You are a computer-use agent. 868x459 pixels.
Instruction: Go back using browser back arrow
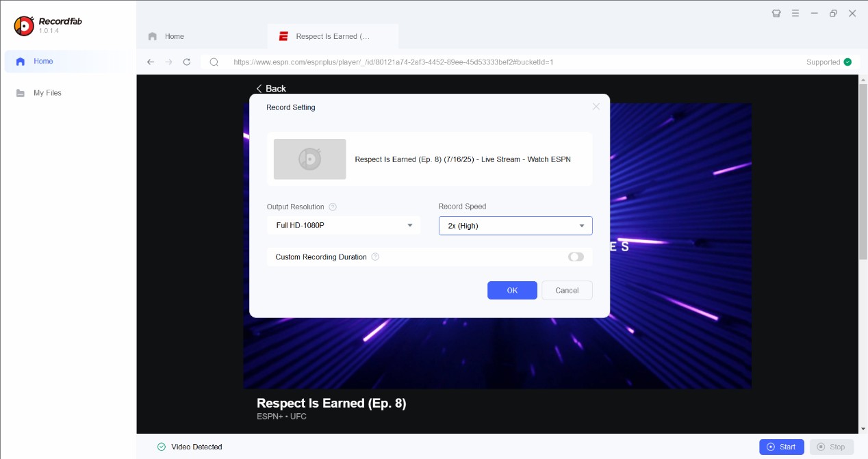(x=151, y=62)
